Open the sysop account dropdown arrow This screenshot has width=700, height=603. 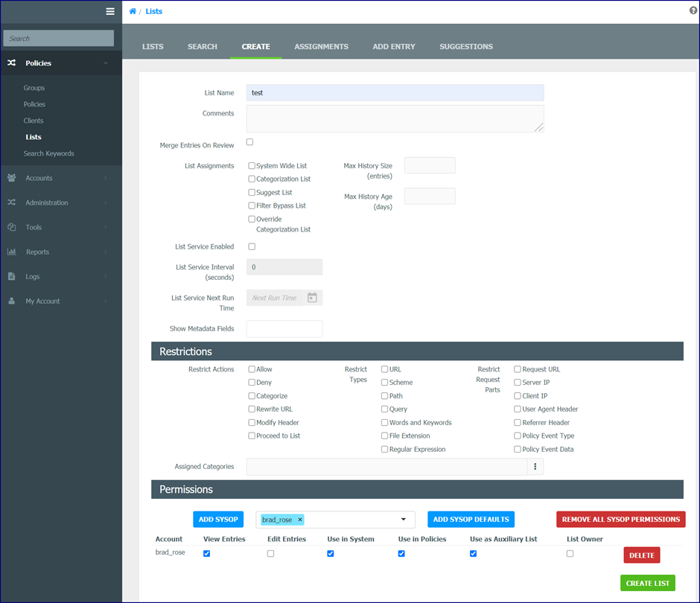403,520
